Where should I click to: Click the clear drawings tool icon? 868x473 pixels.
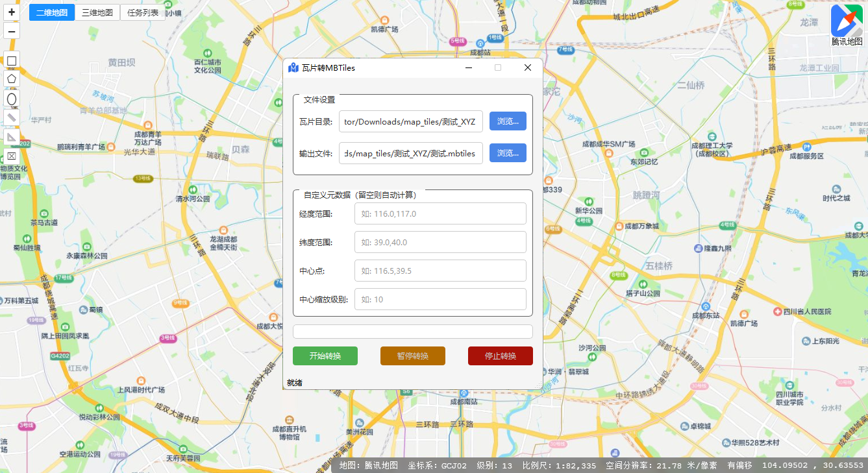point(12,156)
